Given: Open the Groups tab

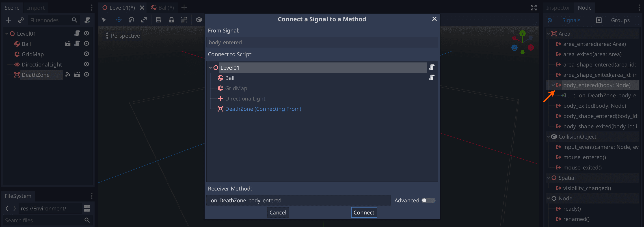Looking at the screenshot, I should [620, 20].
